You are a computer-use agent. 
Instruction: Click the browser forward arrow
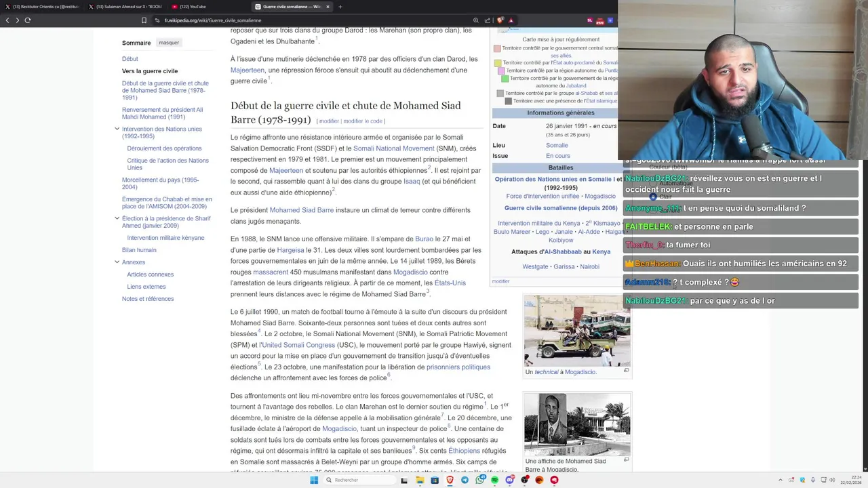coord(17,20)
